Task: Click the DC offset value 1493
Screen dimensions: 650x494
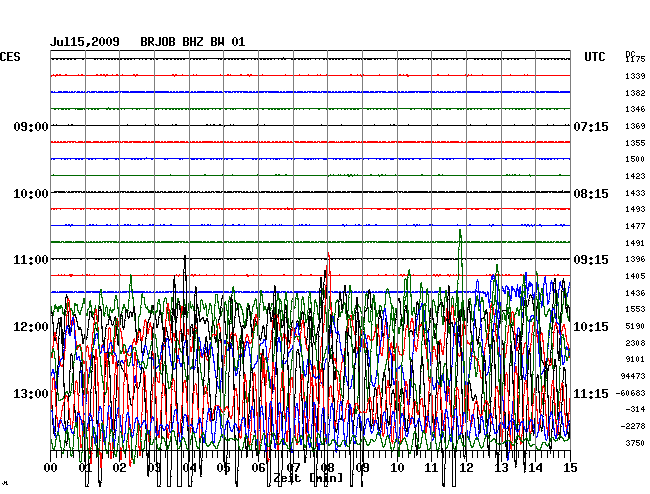Action: (635, 209)
